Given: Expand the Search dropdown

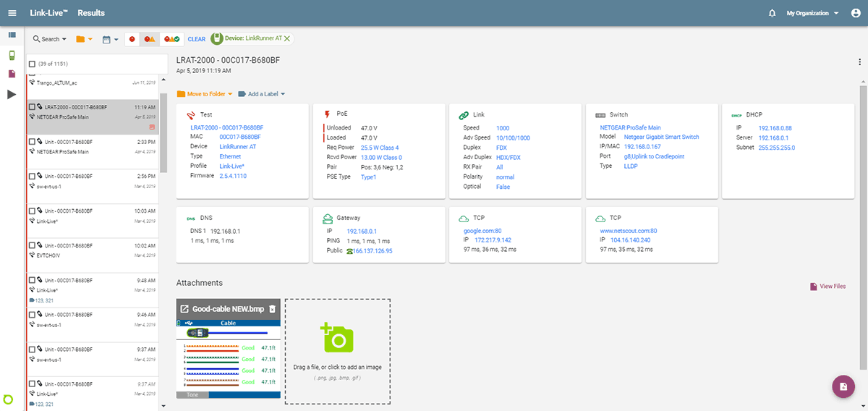Looking at the screenshot, I should pyautogui.click(x=49, y=39).
